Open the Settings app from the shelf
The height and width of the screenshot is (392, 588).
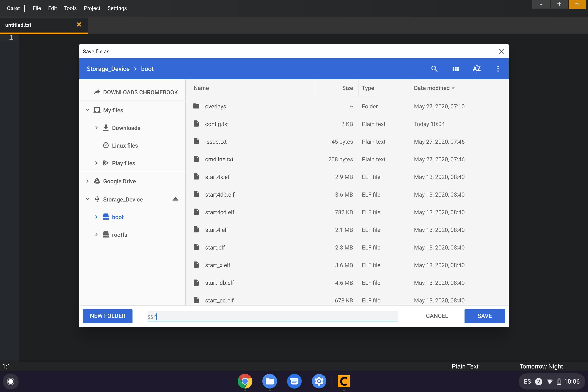[x=319, y=381]
